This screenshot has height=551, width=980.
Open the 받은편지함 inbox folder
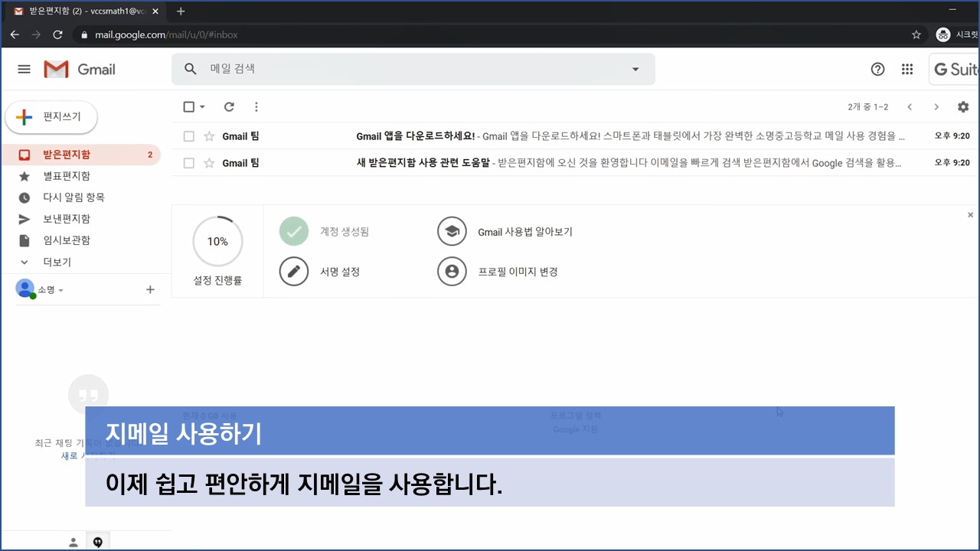(80, 155)
